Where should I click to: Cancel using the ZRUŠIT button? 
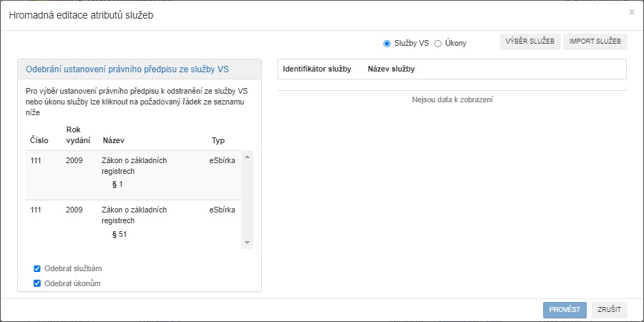pos(609,310)
